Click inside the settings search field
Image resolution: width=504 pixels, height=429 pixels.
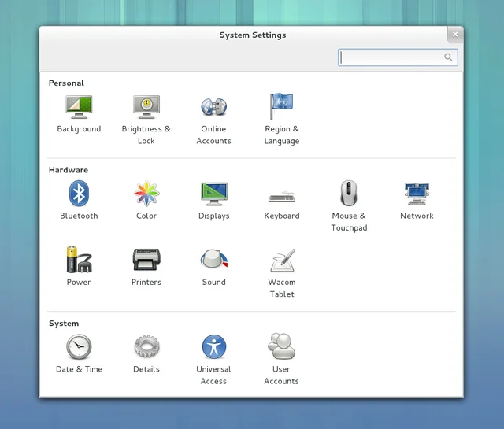pyautogui.click(x=391, y=57)
